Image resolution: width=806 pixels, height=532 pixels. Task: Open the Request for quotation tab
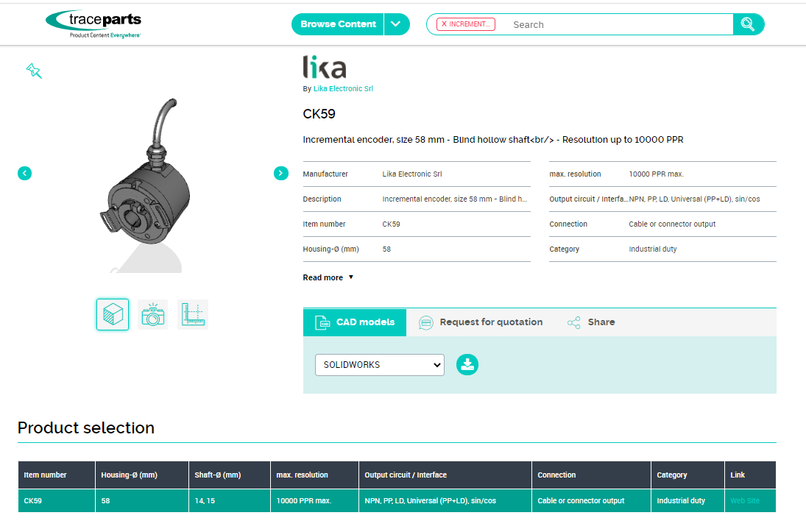[481, 322]
